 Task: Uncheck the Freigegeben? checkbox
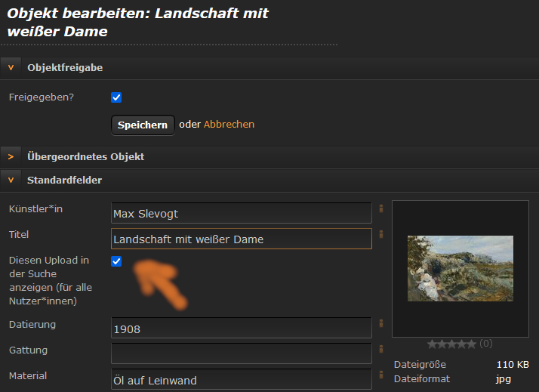[x=116, y=97]
